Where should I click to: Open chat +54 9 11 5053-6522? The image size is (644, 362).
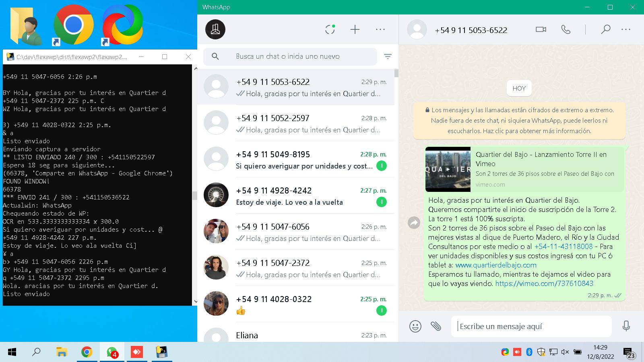tap(296, 87)
